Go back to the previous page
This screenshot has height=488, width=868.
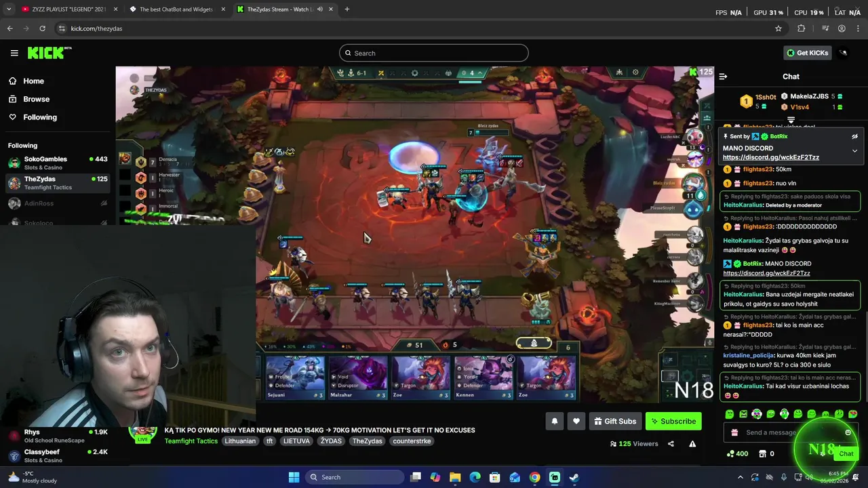tap(9, 28)
